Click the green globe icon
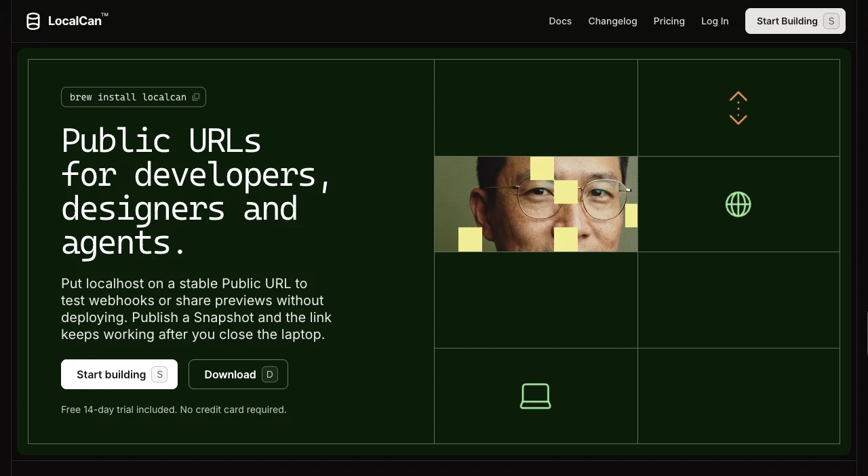 click(738, 204)
